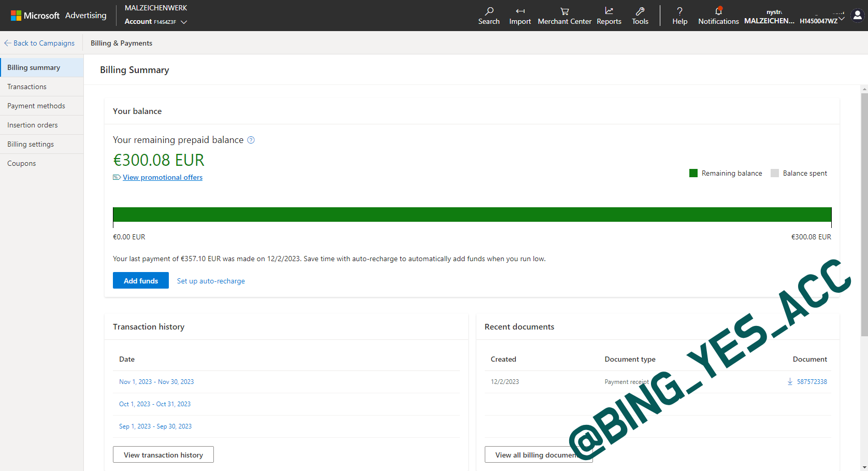868x471 pixels.
Task: Click the user profile avatar icon
Action: (858, 16)
